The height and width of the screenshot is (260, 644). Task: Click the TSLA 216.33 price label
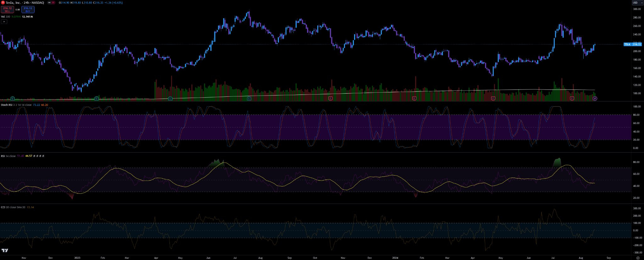[633, 44]
